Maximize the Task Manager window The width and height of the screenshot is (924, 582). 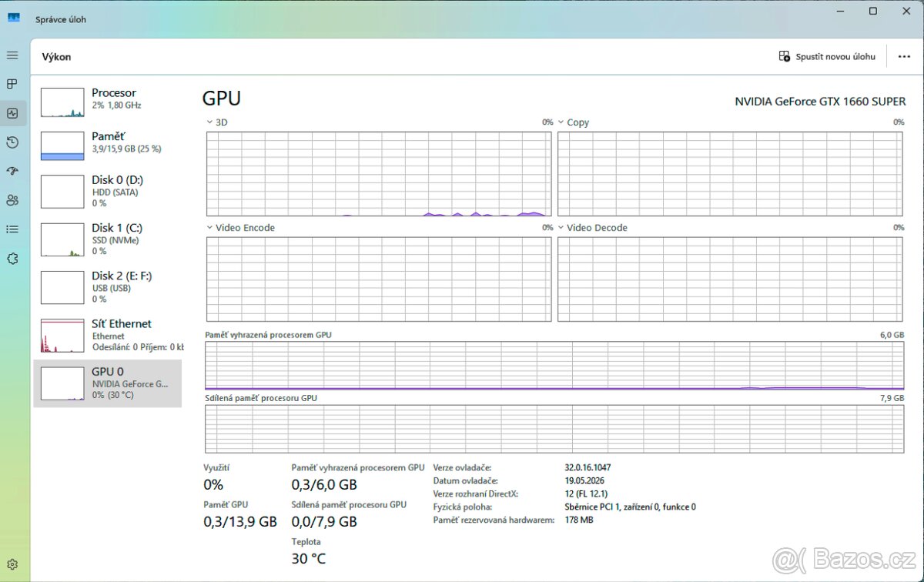(x=872, y=11)
